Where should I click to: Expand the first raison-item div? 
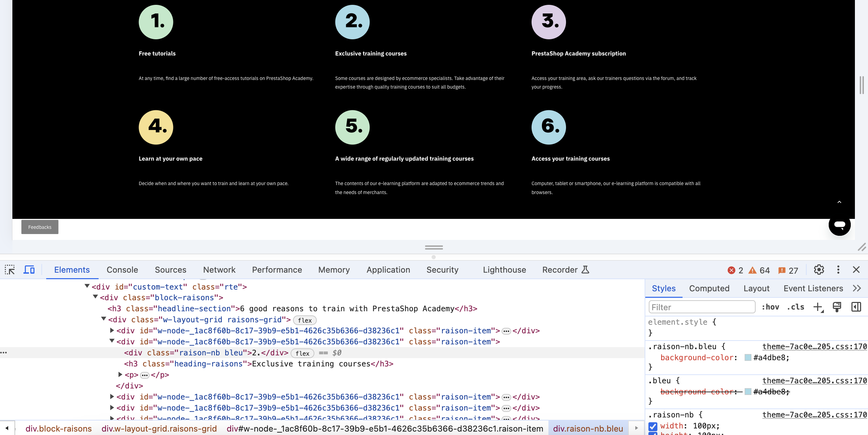coord(112,330)
